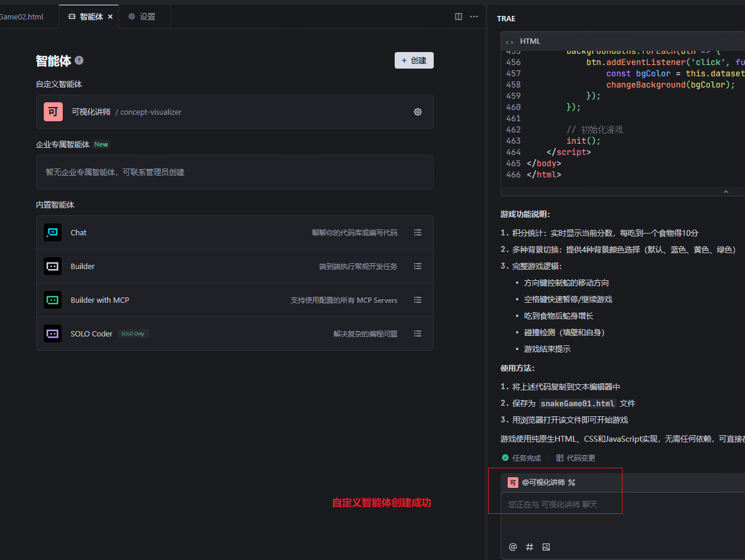
Task: Click the 聊聊你的代码库或编写代码 description
Action: pos(355,232)
